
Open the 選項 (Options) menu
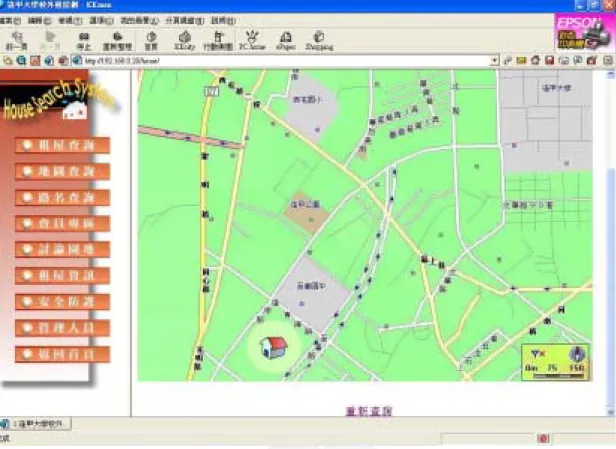tap(101, 21)
